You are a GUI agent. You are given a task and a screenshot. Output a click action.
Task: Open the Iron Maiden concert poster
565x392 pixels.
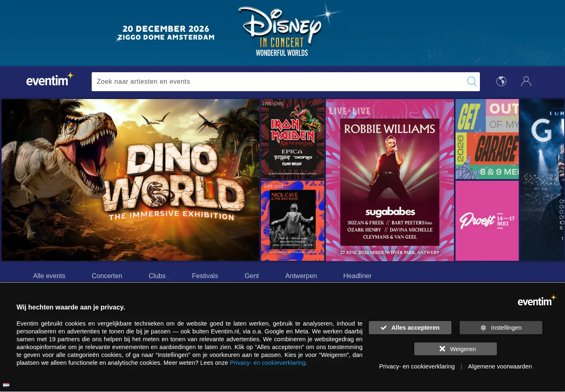pyautogui.click(x=292, y=139)
